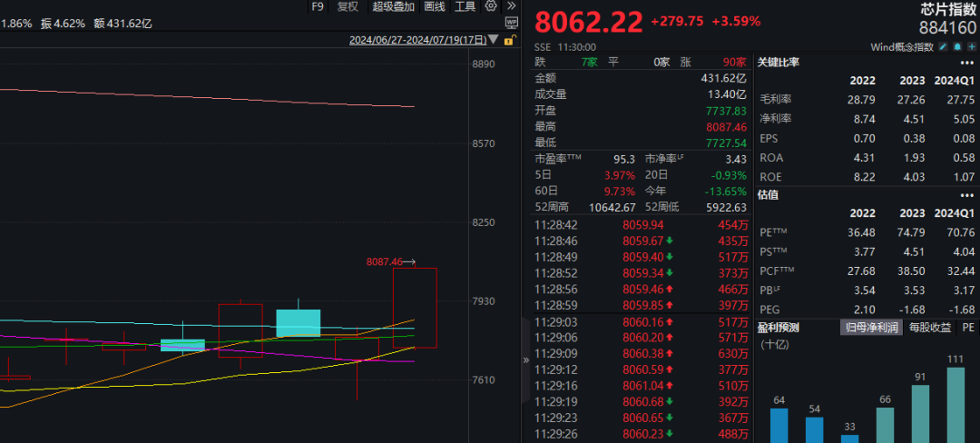980x443 pixels.
Task: Click the index code 884160
Action: point(947,27)
